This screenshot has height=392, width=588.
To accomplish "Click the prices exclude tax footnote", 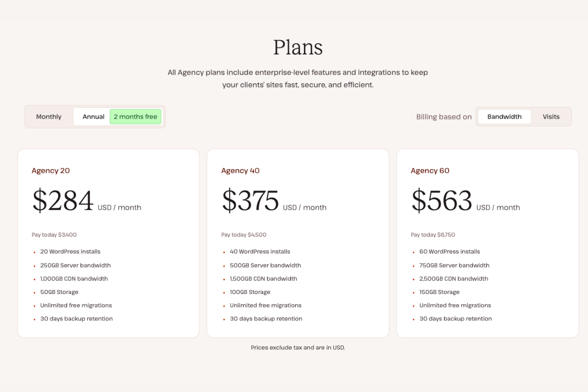I will 297,347.
